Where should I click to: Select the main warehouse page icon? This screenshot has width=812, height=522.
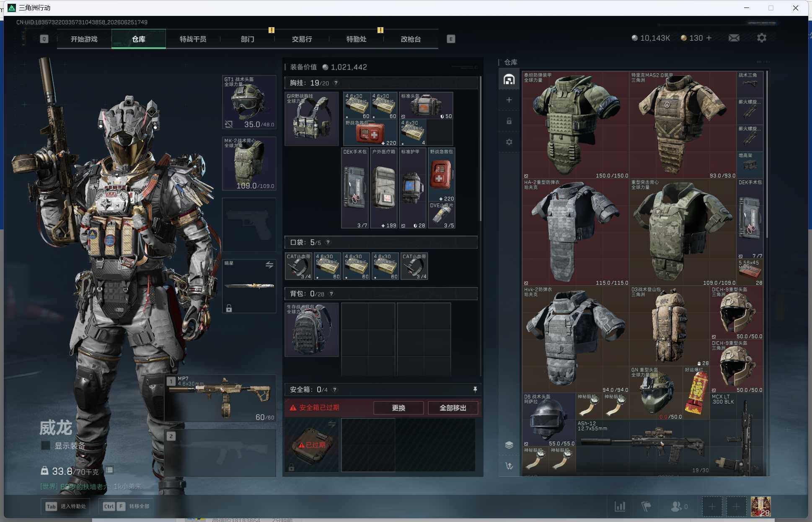(509, 79)
